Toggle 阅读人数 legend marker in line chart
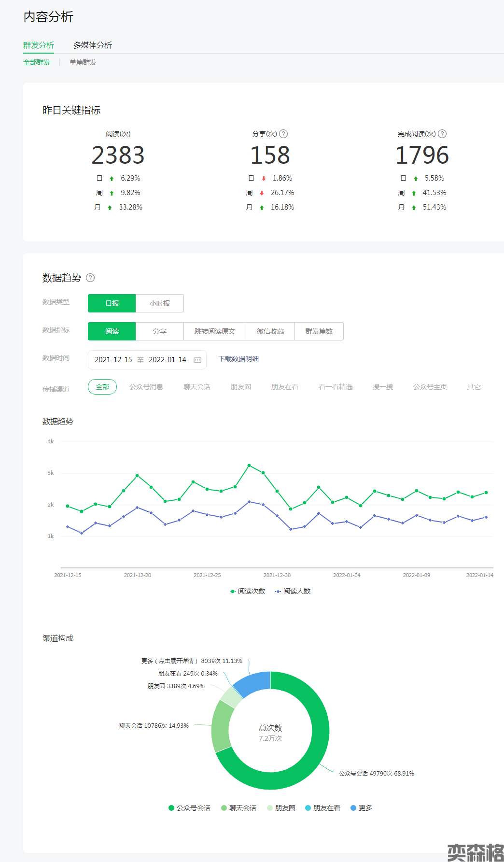Image resolution: width=504 pixels, height=862 pixels. [278, 591]
